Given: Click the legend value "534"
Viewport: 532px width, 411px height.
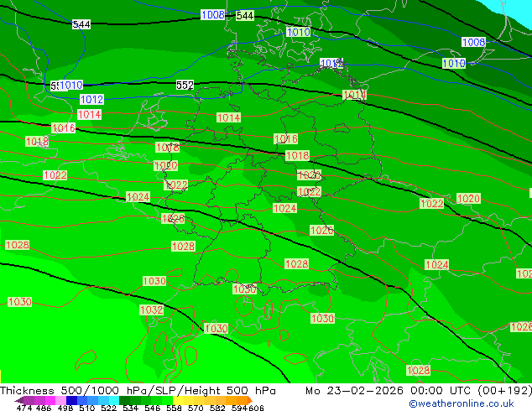Looking at the screenshot, I should point(130,408).
